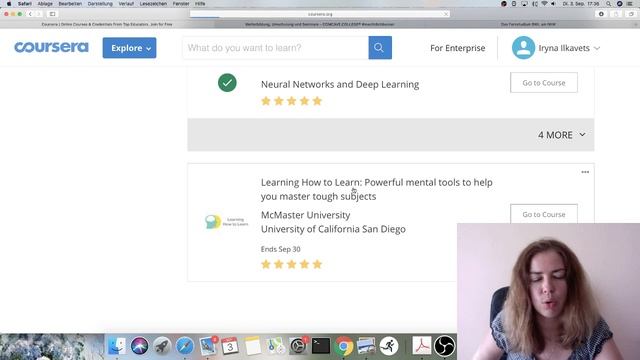Switch to the Coursera Online Courses tab

(x=107, y=24)
